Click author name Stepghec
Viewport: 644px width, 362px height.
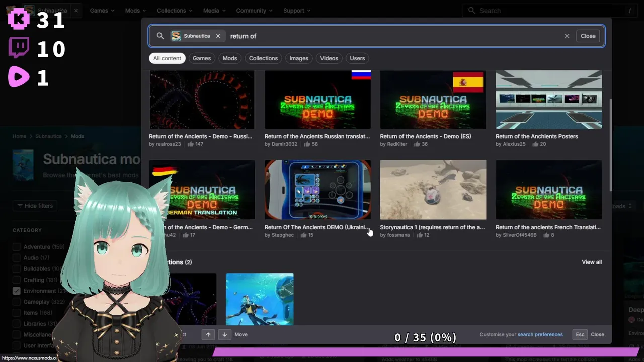pos(282,235)
